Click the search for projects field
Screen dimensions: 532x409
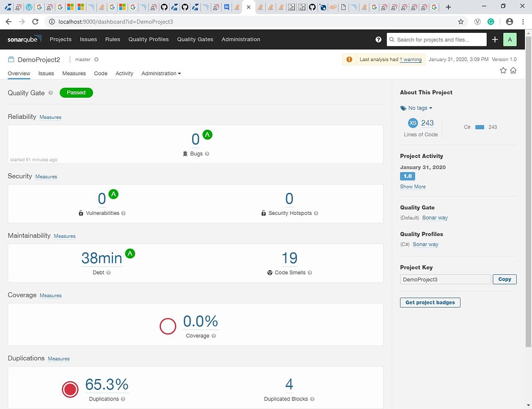(435, 39)
